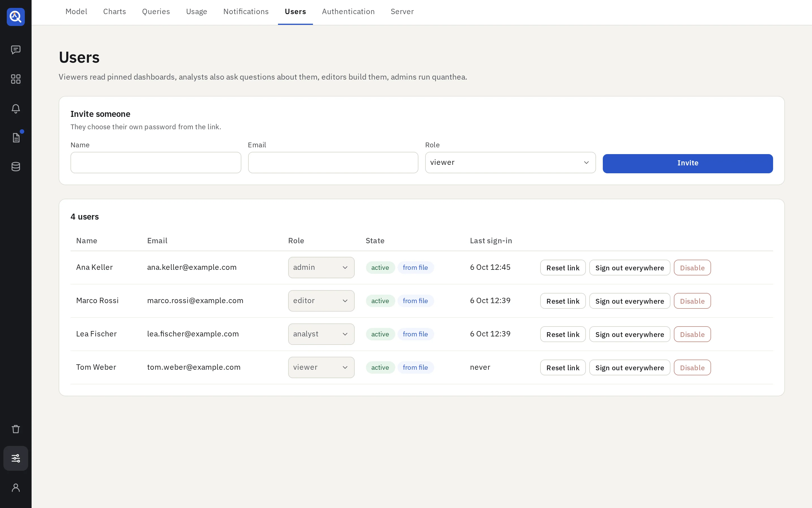This screenshot has height=508, width=812.
Task: Switch to the Usage tab
Action: (197, 11)
